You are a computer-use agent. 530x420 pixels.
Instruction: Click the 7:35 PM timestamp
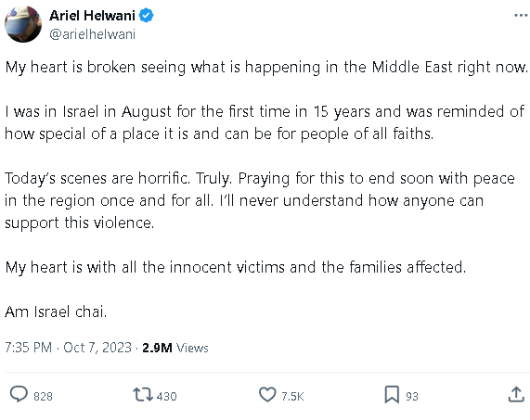(29, 348)
